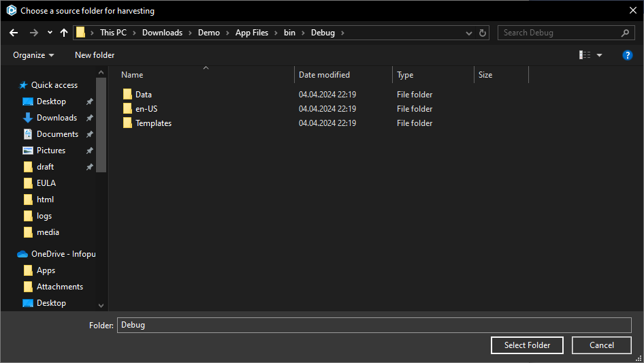Click the Templates folder icon
The image size is (644, 363).
127,123
